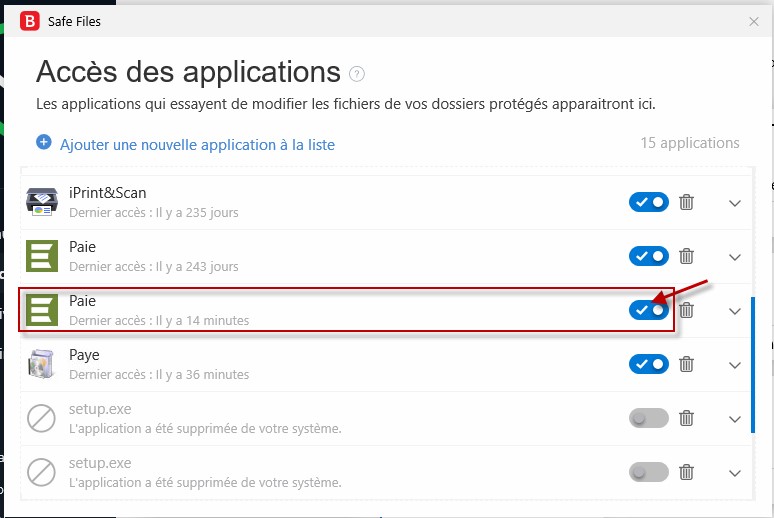Delete the iPrint&Scan entry with trash icon
This screenshot has height=518, width=774.
pyautogui.click(x=686, y=202)
